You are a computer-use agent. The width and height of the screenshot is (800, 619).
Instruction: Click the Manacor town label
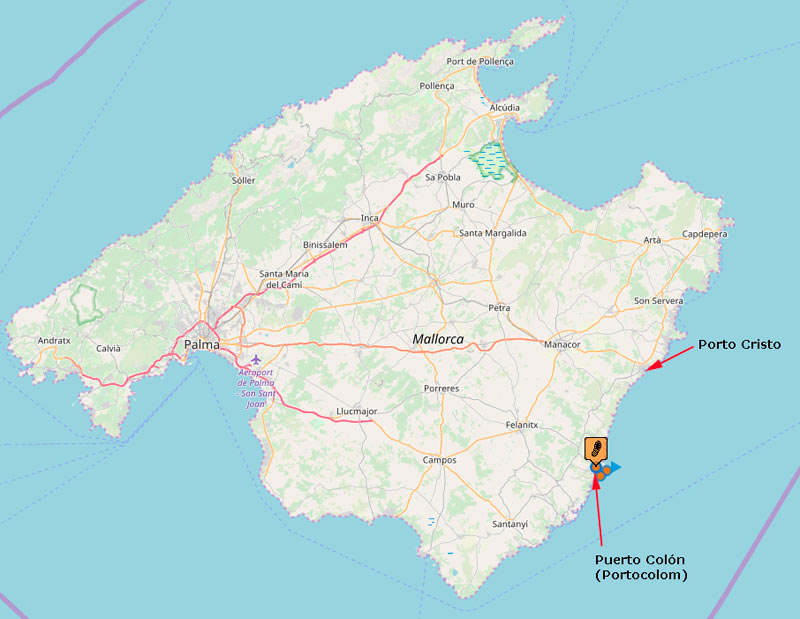[562, 344]
